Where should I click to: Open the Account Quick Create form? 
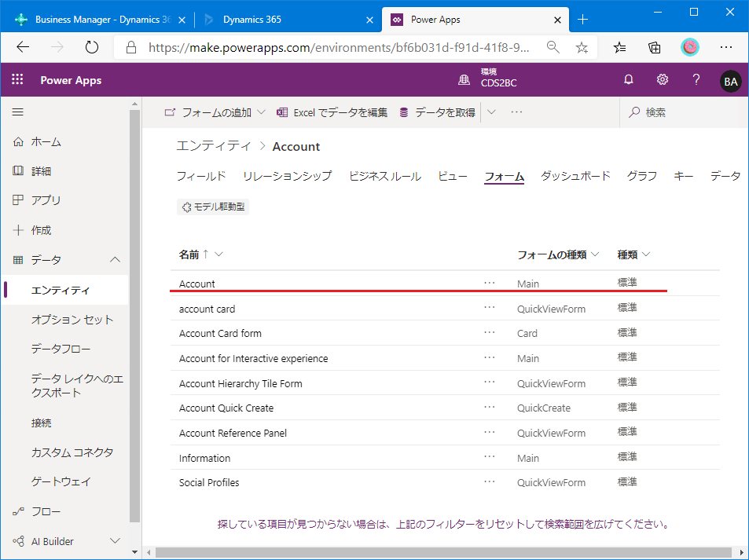click(x=226, y=408)
